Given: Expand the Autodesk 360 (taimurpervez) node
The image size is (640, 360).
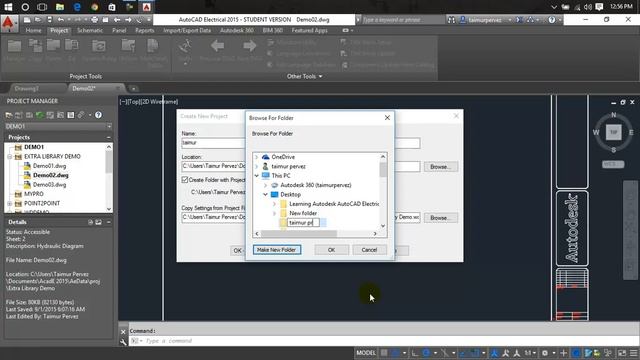Looking at the screenshot, I should [x=265, y=185].
